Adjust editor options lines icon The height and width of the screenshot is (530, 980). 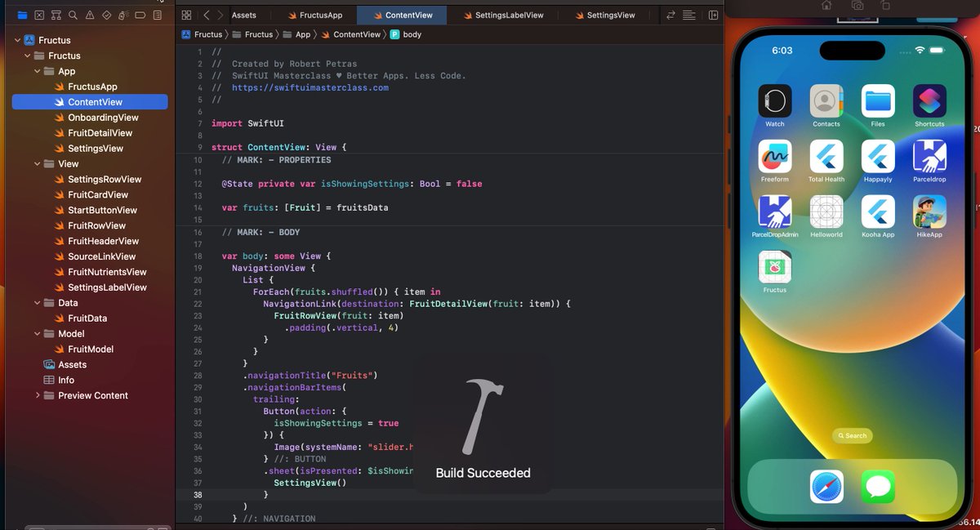click(689, 15)
